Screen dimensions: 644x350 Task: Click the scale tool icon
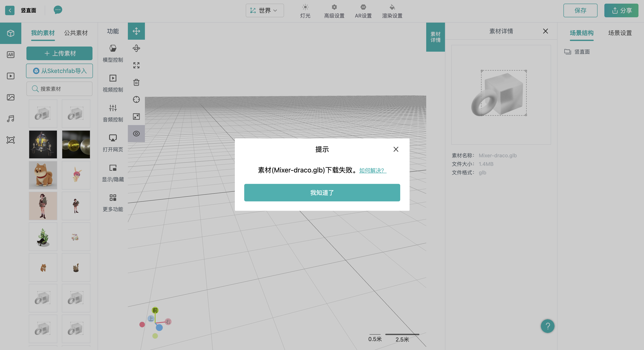point(136,65)
